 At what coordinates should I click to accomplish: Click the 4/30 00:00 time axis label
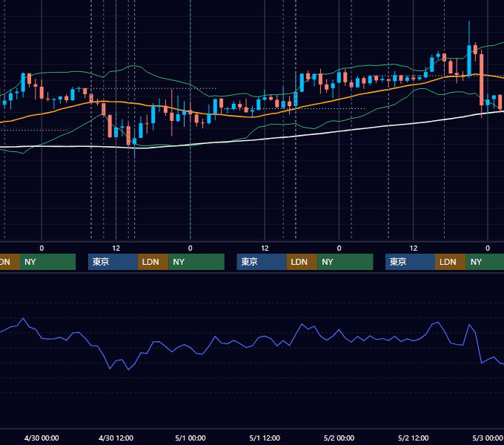tap(42, 438)
